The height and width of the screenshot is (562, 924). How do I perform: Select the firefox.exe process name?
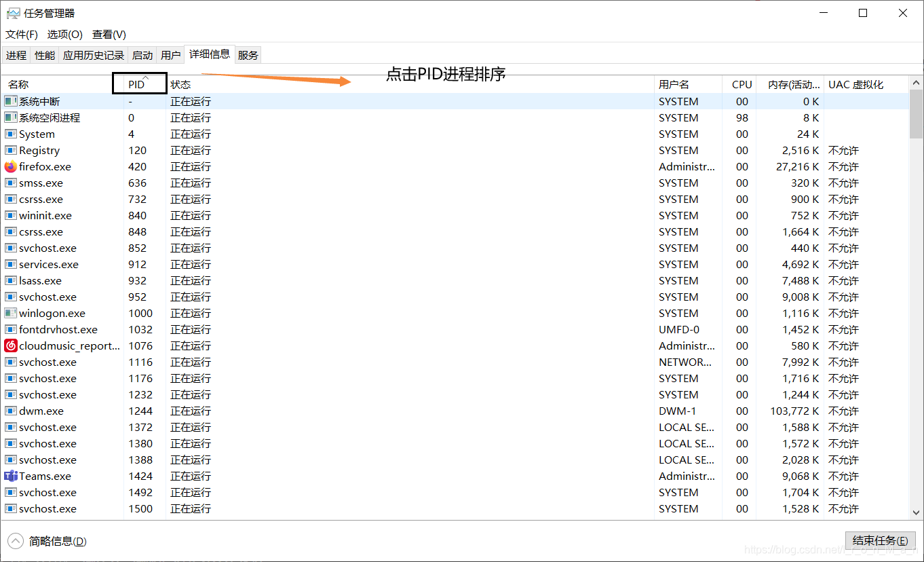tap(45, 166)
